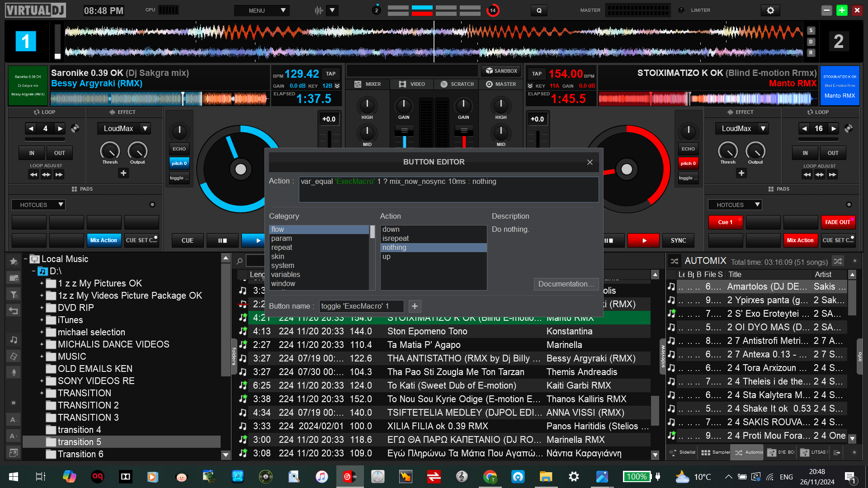
Task: Open left deck HOTCUES pads dropdown
Action: click(38, 205)
